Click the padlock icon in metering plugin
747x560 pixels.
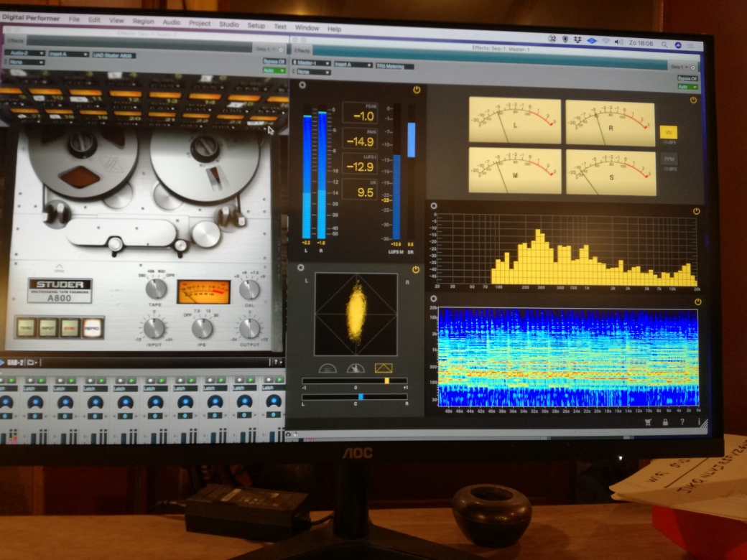tap(665, 422)
